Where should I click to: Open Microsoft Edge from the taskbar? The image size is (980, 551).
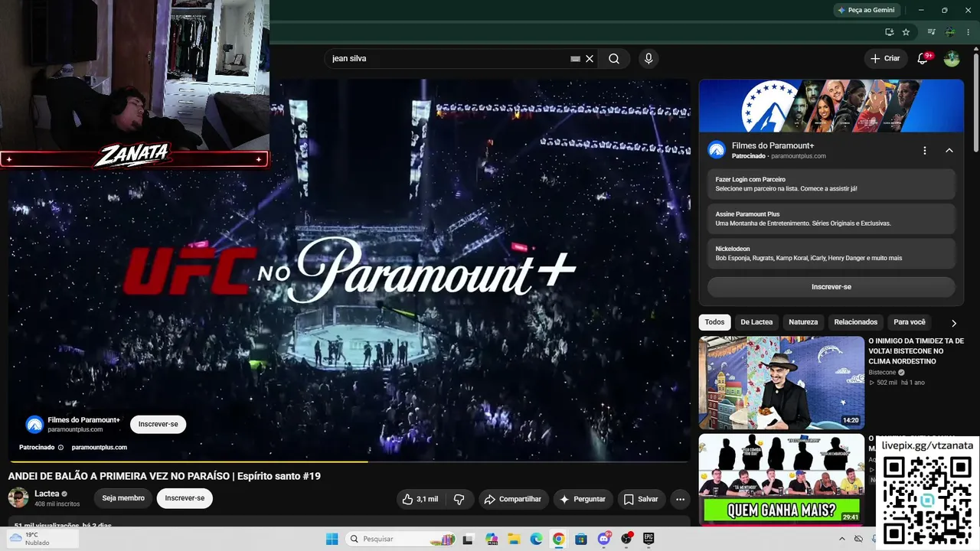536,539
